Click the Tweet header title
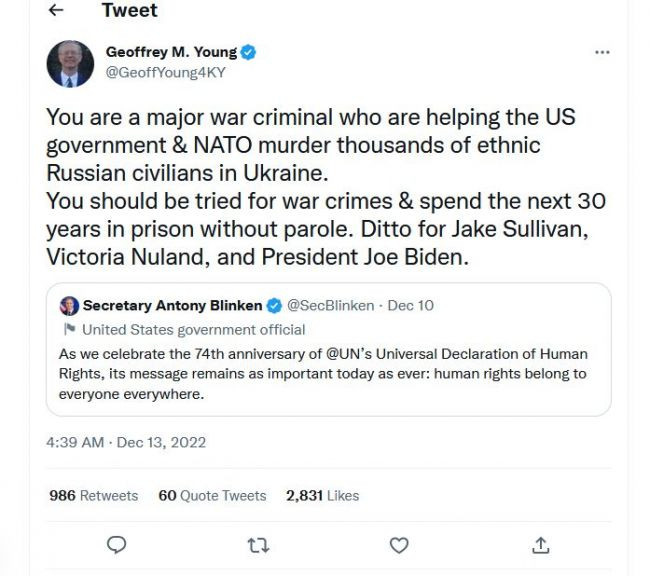650x576 pixels. 130,11
